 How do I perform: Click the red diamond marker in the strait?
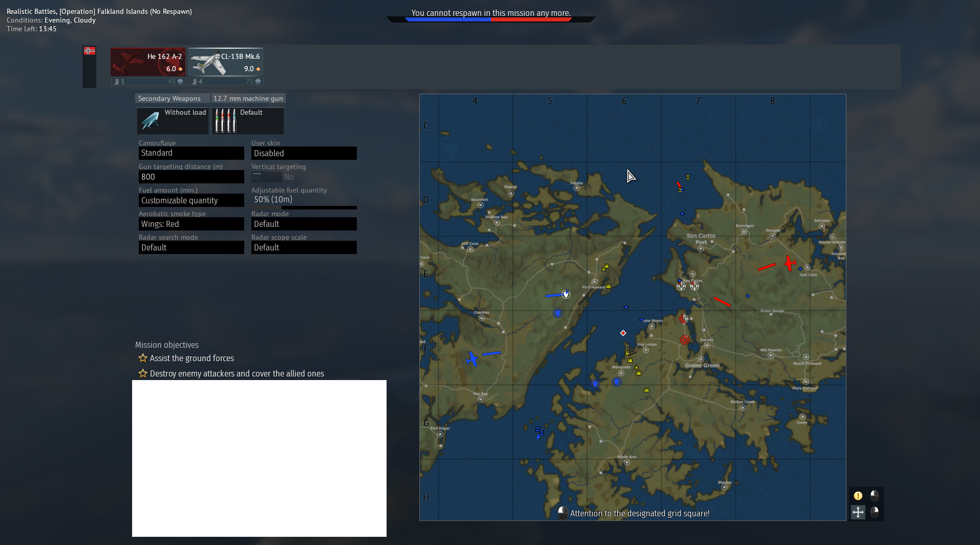coord(623,333)
